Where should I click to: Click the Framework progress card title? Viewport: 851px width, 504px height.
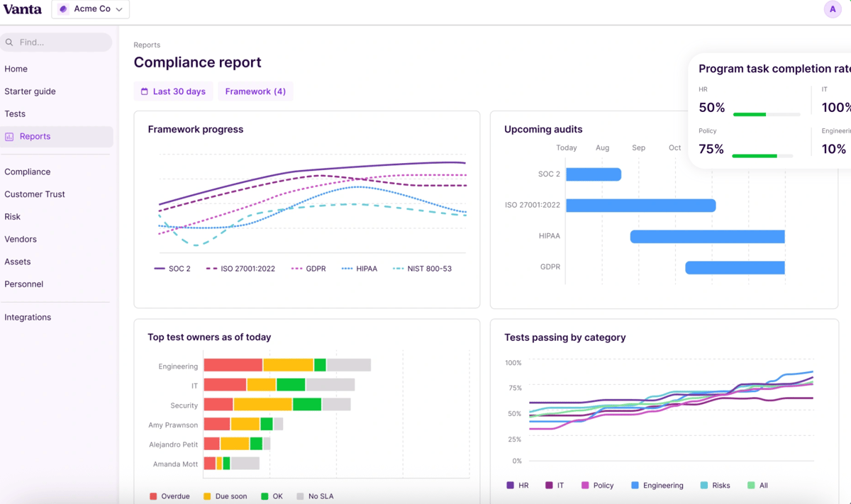pyautogui.click(x=196, y=130)
